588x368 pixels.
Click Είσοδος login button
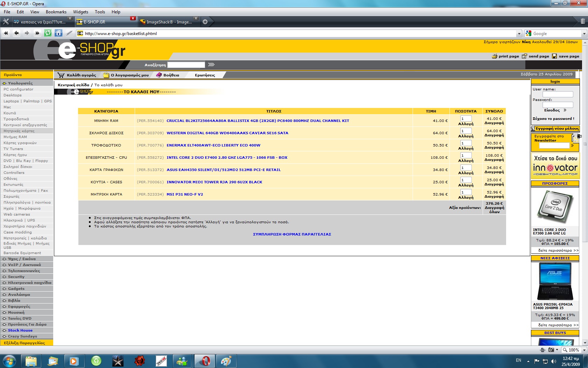pyautogui.click(x=552, y=110)
